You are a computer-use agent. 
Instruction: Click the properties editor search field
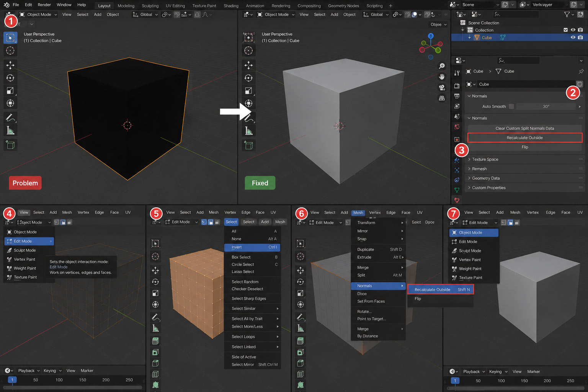point(518,60)
